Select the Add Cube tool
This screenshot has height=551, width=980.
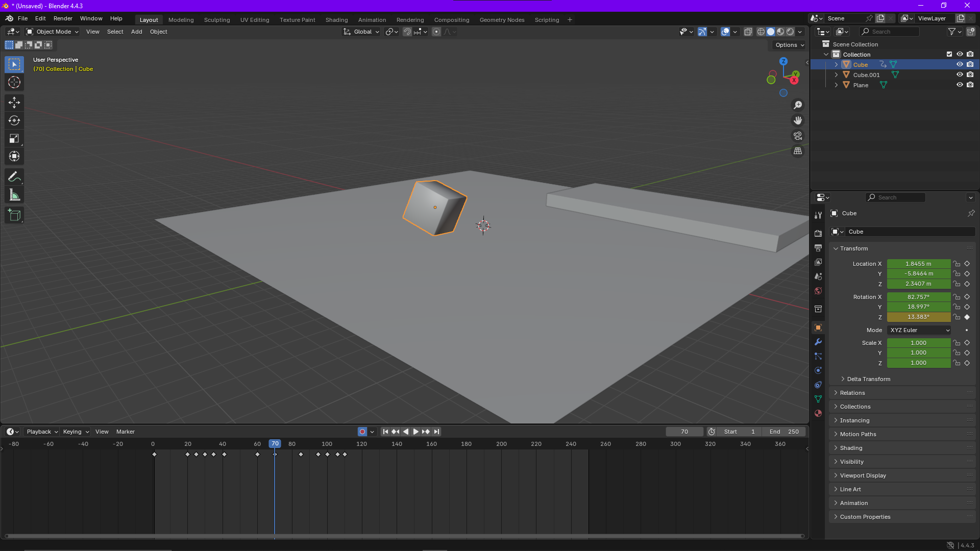tap(14, 215)
